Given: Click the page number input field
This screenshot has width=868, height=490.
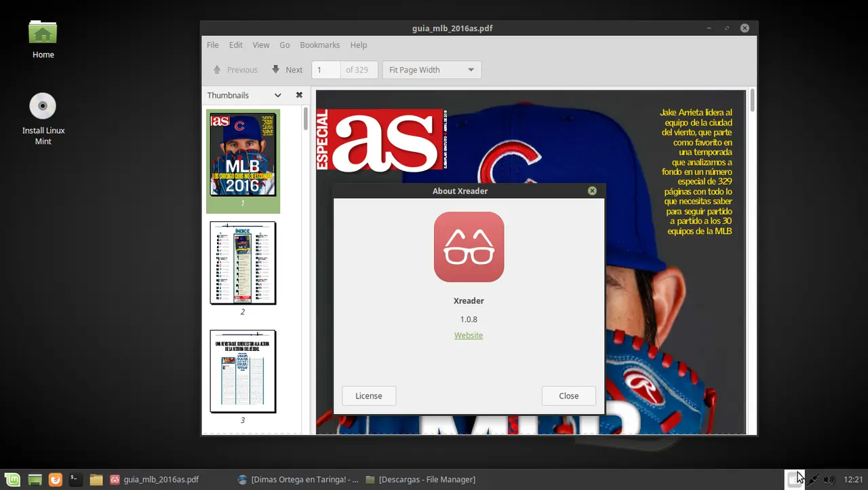Looking at the screenshot, I should 325,69.
